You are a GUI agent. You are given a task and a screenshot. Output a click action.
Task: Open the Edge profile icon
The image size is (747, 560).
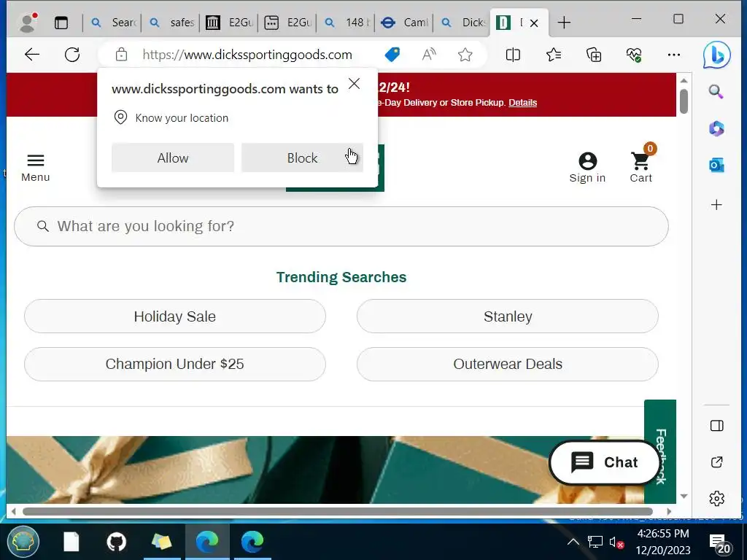click(28, 23)
